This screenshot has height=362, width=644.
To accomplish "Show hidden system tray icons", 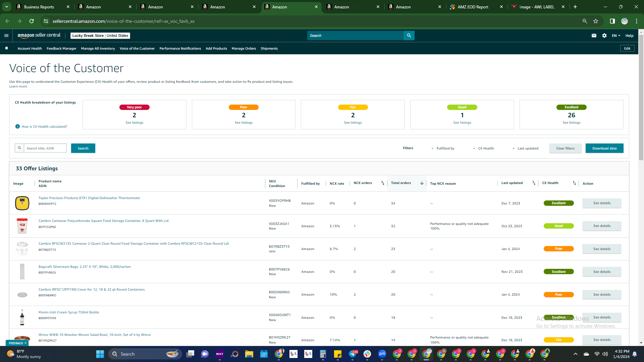I will 576,354.
